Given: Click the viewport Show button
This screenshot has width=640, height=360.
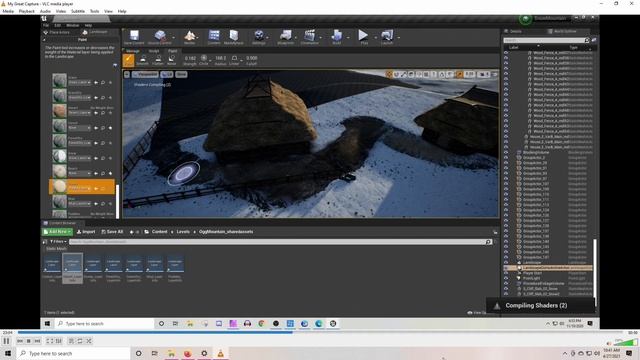Looking at the screenshot, I should [181, 74].
